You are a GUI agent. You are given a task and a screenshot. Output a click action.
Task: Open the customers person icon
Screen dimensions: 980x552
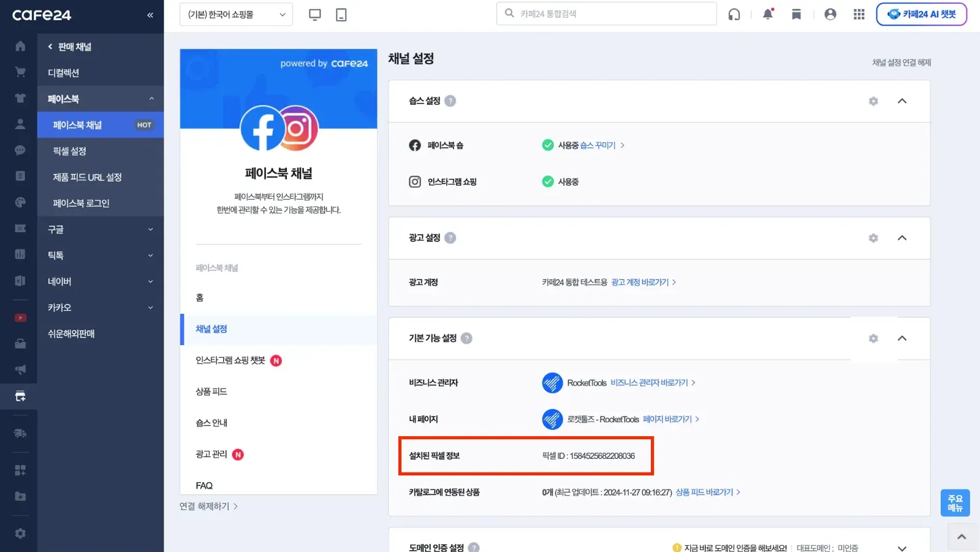tap(20, 124)
